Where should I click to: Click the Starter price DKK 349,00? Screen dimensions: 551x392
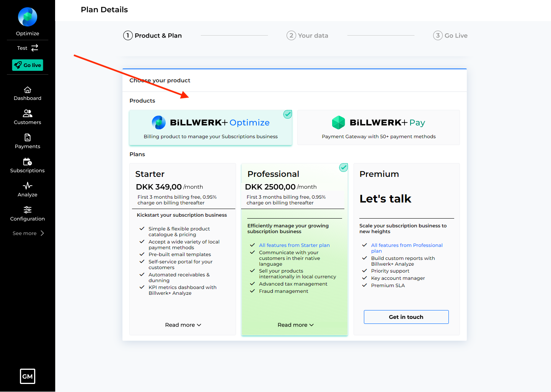pyautogui.click(x=159, y=187)
